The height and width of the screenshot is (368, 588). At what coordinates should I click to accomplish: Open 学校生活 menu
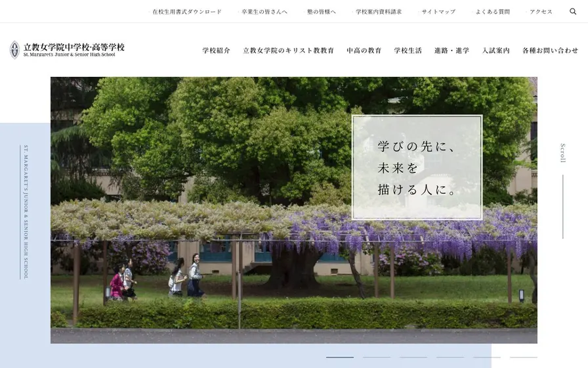coord(408,51)
